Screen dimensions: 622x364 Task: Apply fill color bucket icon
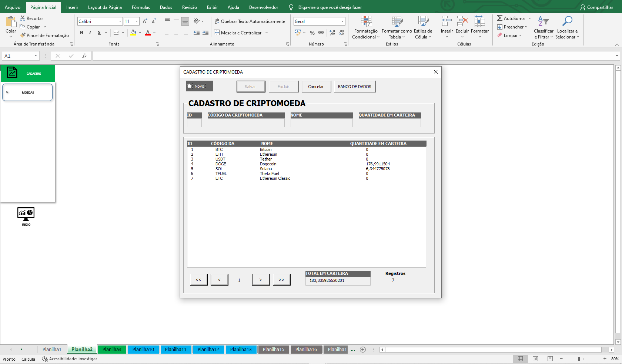(x=133, y=33)
